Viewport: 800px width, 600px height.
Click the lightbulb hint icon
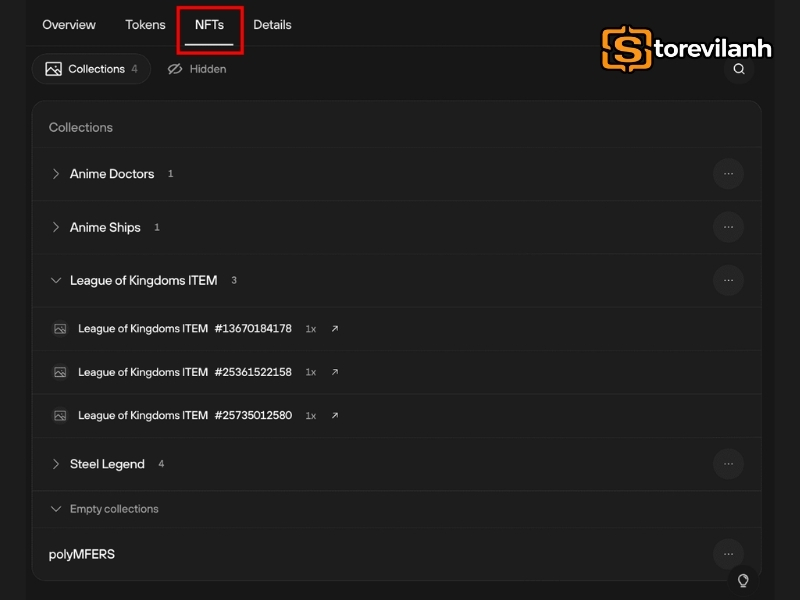tap(743, 580)
